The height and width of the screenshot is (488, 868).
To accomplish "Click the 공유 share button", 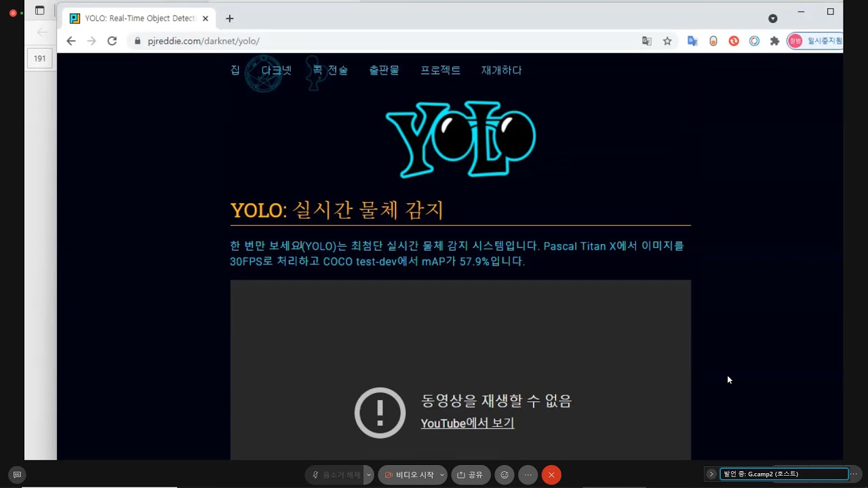I will [x=471, y=475].
